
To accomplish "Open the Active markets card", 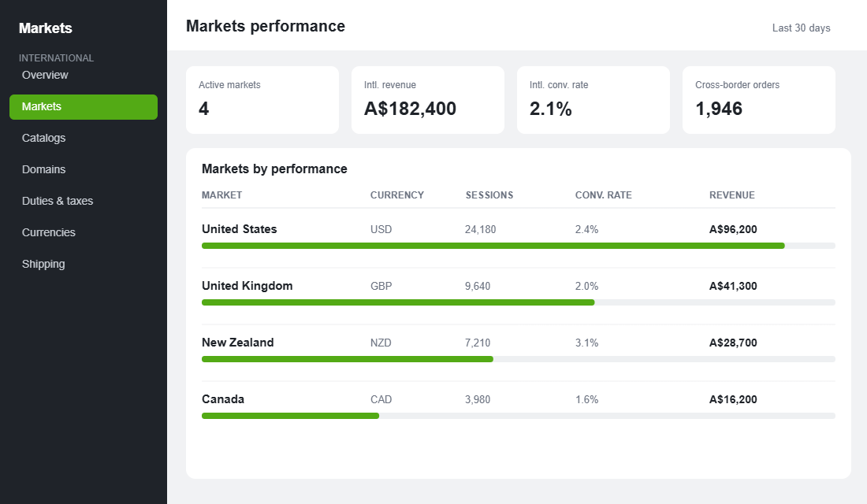I will pos(262,100).
